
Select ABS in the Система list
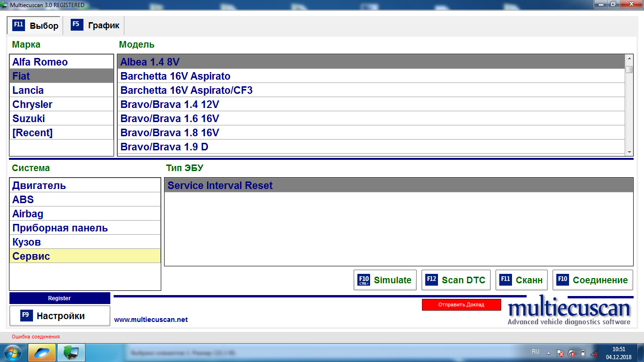[85, 199]
